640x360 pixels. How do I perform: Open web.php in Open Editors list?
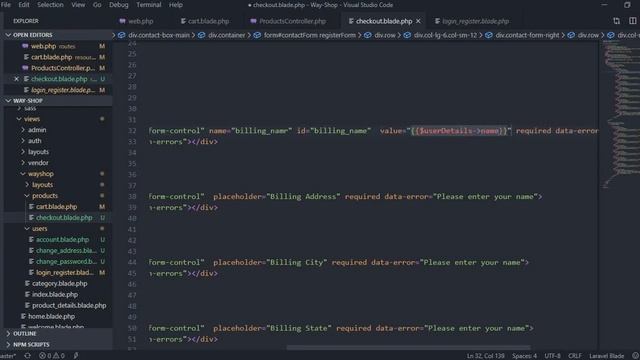coord(57,47)
